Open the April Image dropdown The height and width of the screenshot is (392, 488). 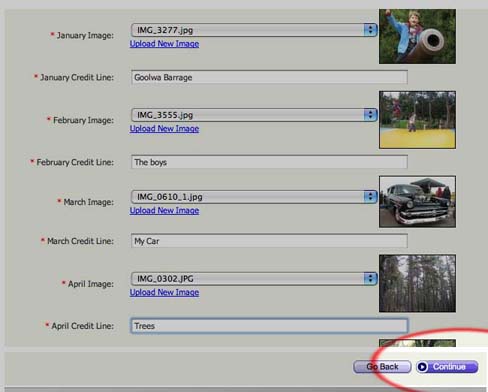[x=254, y=278]
